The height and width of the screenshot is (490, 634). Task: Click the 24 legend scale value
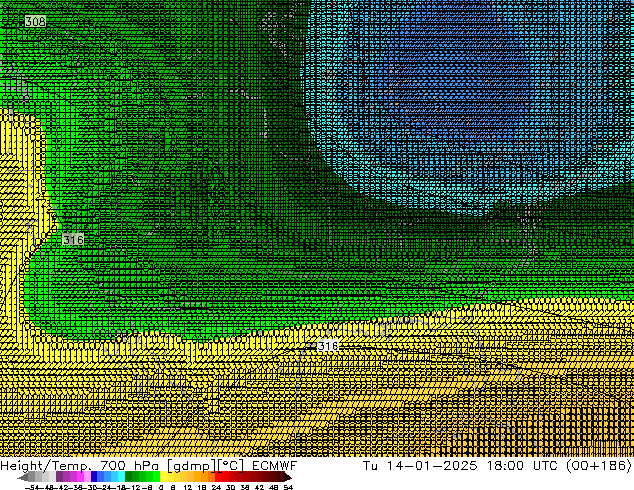pos(216,488)
